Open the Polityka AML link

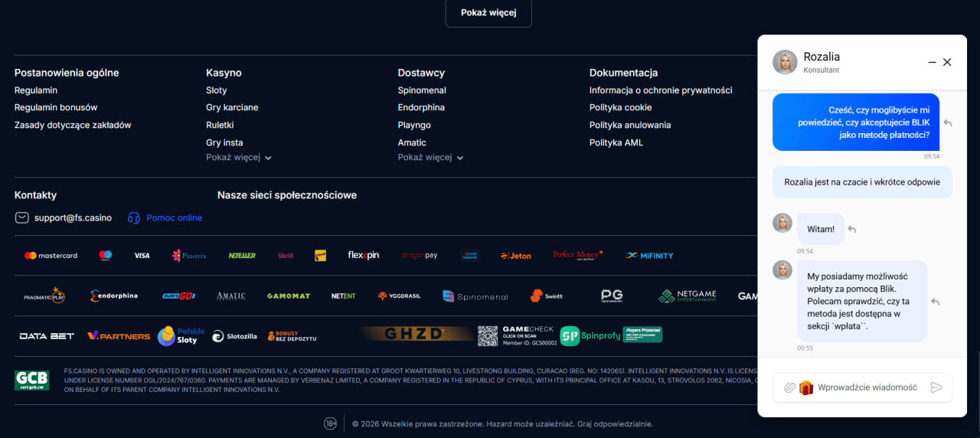coord(616,142)
